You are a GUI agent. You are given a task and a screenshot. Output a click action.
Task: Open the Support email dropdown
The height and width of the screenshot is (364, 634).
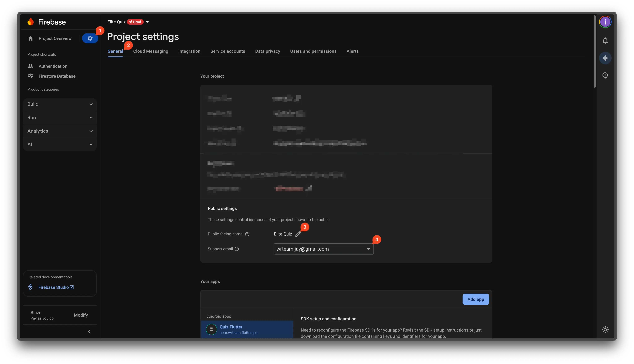coord(324,249)
